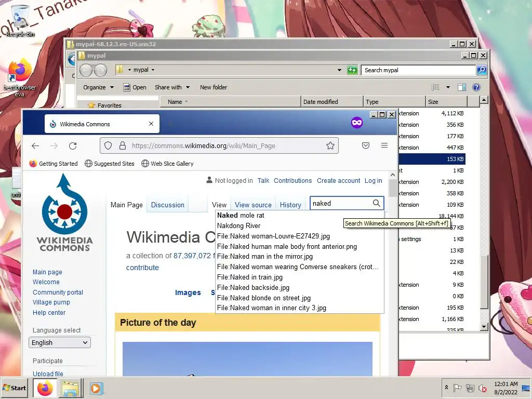Image resolution: width=532 pixels, height=399 pixels.
Task: Click the search magnifier in Wikimedia search box
Action: coord(376,203)
